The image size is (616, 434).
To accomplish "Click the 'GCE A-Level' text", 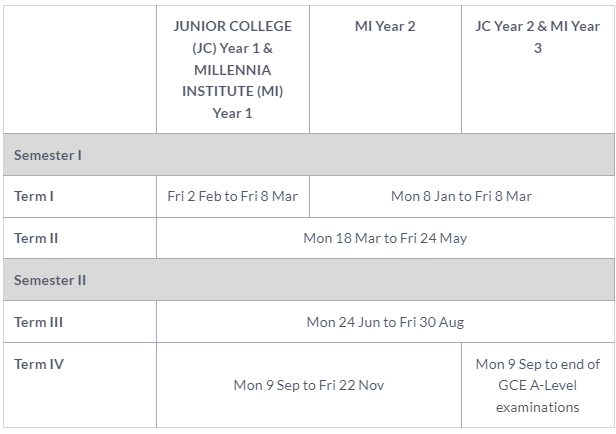I will [x=537, y=385].
